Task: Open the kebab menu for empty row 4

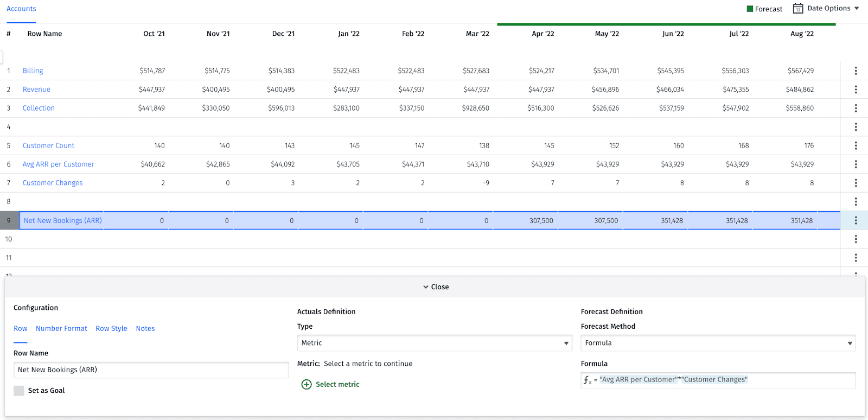Action: 856,127
